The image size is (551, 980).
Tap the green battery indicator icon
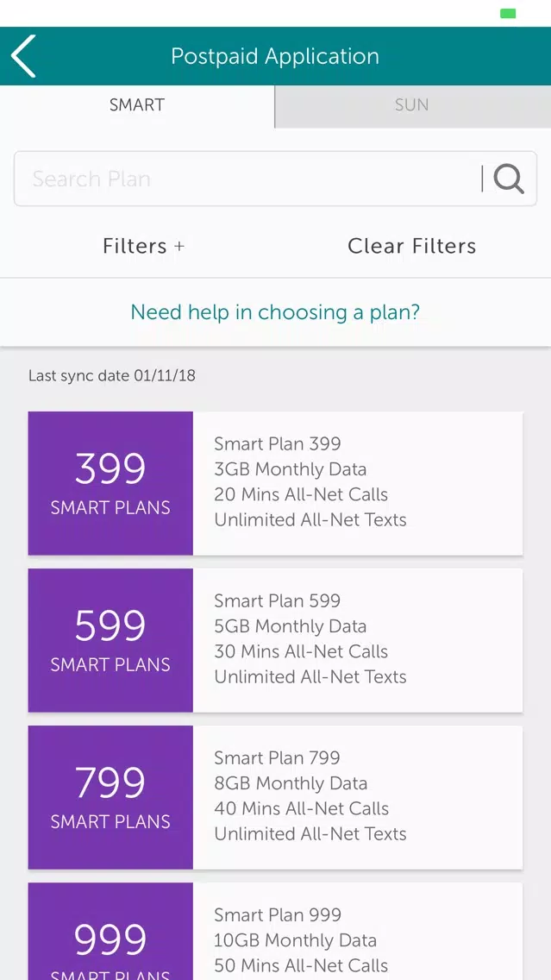[508, 14]
